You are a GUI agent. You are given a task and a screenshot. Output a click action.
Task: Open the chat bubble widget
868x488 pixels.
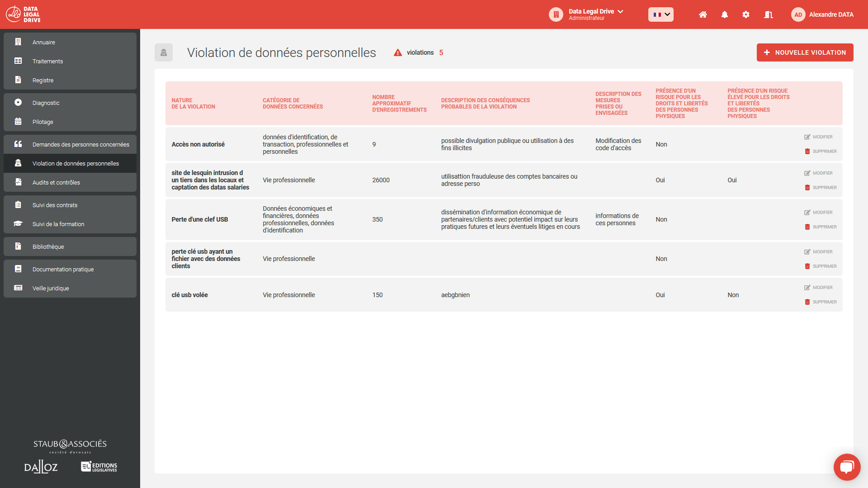pyautogui.click(x=847, y=467)
